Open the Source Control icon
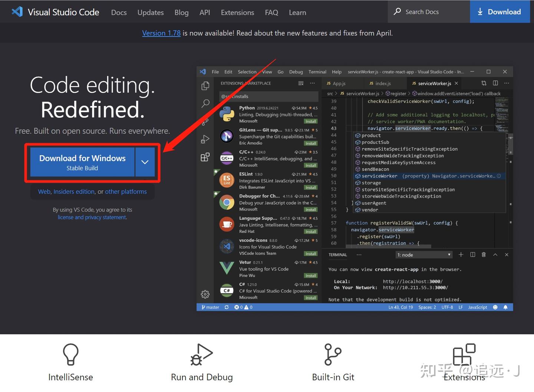534x392 pixels. click(x=205, y=122)
